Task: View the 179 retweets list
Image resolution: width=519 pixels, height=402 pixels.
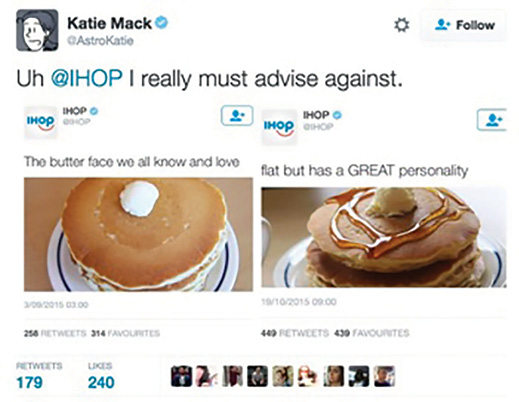Action: tap(29, 382)
